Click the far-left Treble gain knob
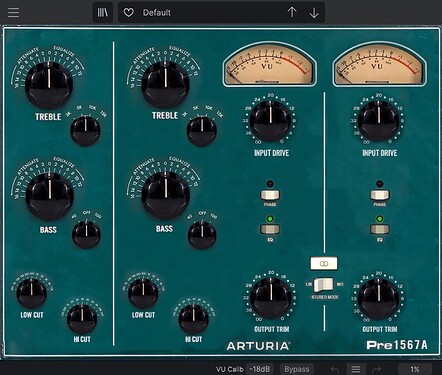442x375 pixels. click(49, 85)
